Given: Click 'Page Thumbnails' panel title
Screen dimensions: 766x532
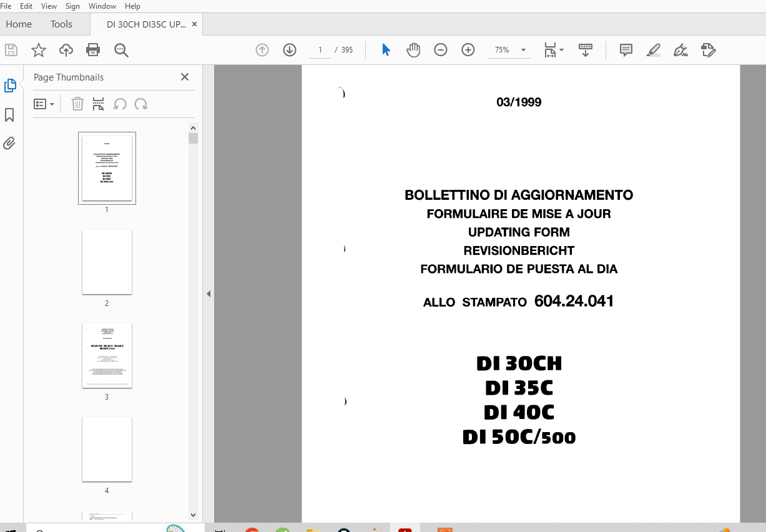Looking at the screenshot, I should pos(69,77).
